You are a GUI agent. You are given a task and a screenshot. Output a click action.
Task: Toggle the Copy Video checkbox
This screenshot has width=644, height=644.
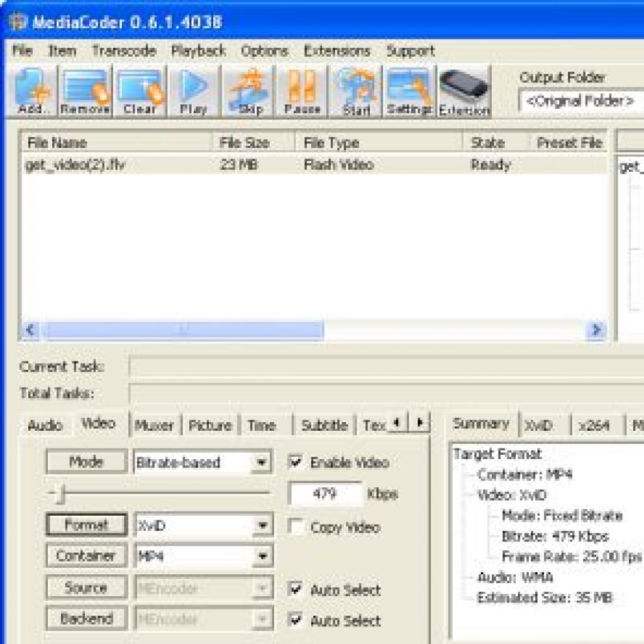tap(296, 526)
